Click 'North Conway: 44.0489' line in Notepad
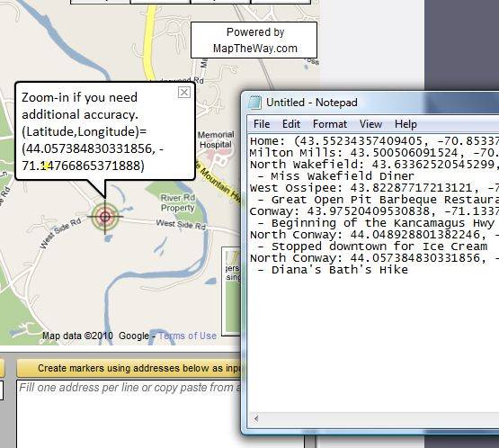 point(374,235)
